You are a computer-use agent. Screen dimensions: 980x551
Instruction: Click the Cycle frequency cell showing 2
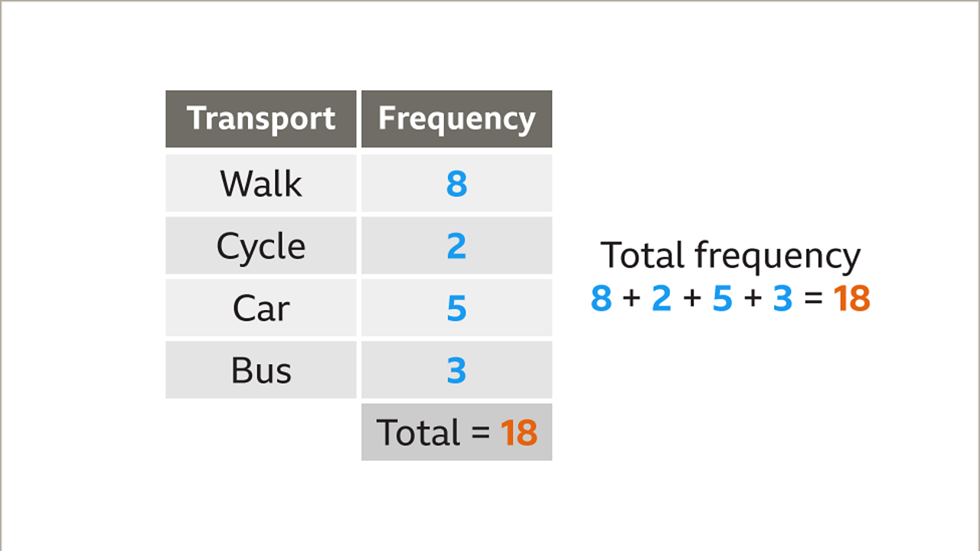point(456,246)
